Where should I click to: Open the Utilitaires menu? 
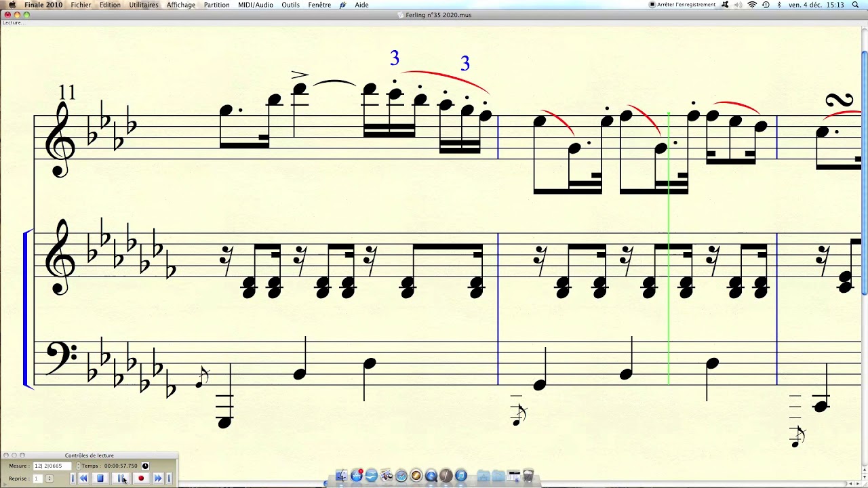click(x=144, y=5)
